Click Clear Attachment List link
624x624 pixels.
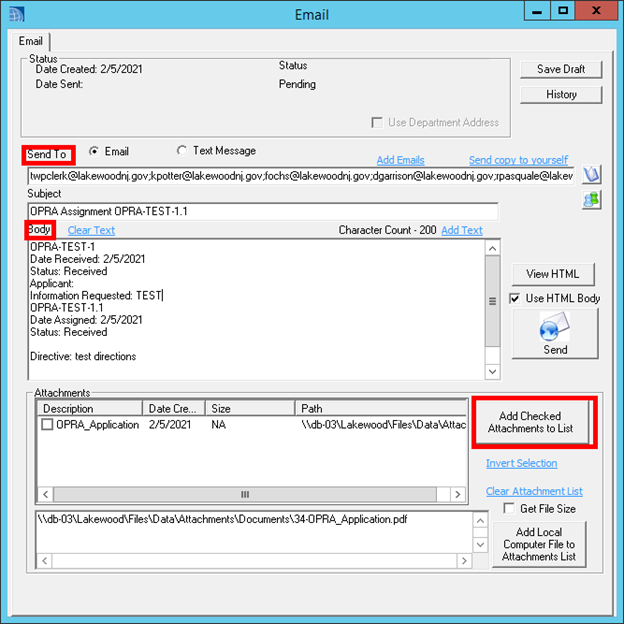click(x=534, y=491)
